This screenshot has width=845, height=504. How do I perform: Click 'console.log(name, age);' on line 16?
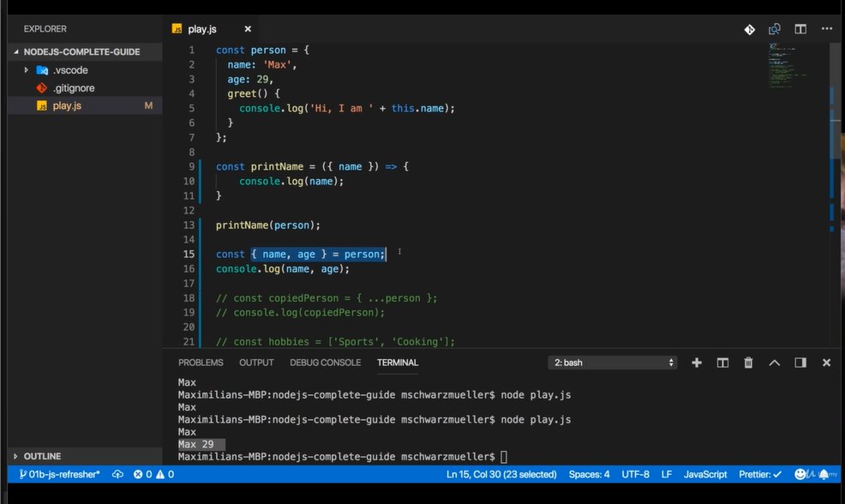283,269
